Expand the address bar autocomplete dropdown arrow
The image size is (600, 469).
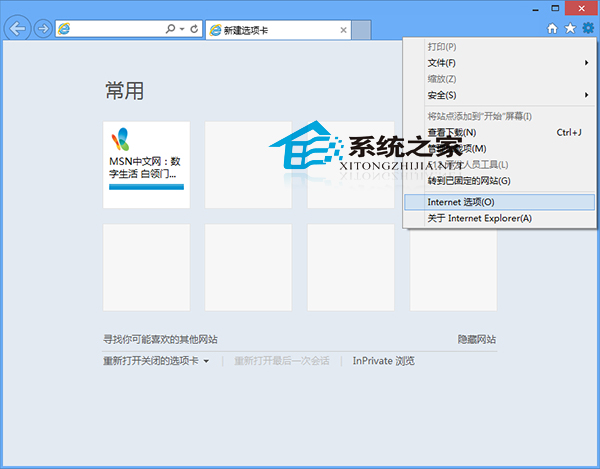coord(181,30)
